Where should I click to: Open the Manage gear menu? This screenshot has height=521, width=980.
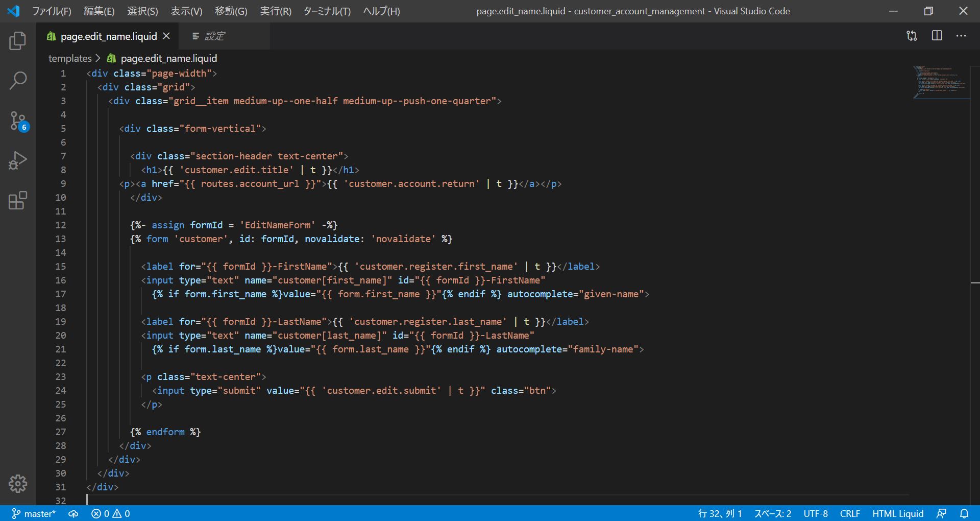(x=18, y=483)
